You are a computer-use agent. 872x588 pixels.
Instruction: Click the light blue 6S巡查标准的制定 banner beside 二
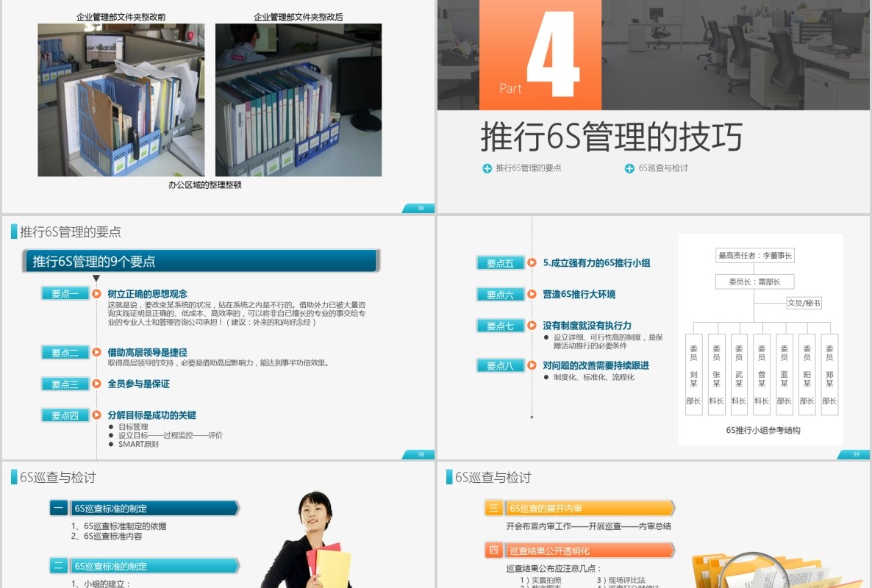[x=154, y=566]
